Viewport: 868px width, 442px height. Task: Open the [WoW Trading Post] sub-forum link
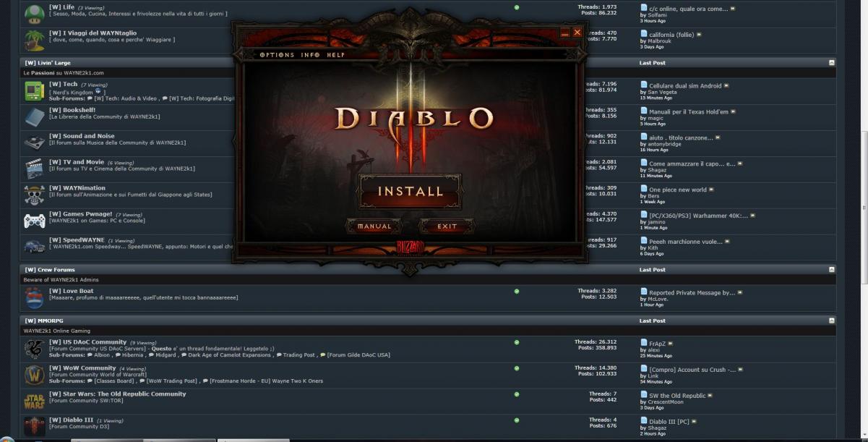[x=172, y=381]
